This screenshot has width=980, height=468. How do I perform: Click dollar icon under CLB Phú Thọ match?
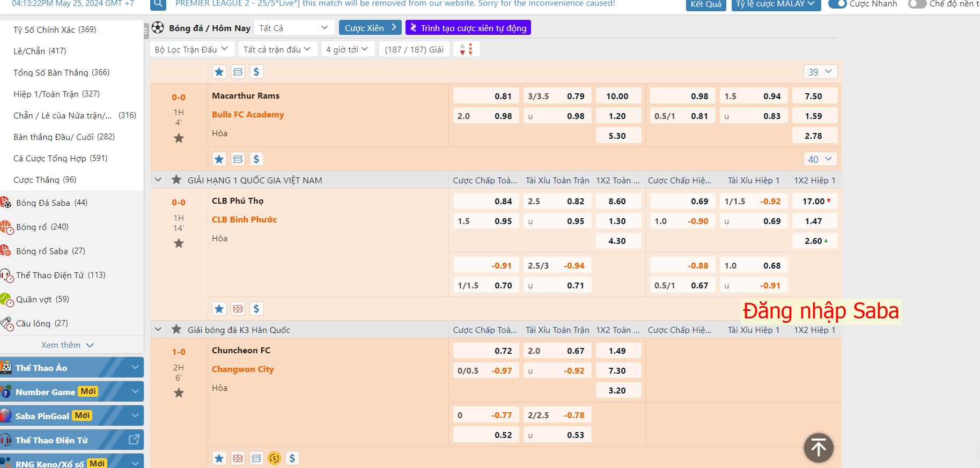tap(256, 309)
